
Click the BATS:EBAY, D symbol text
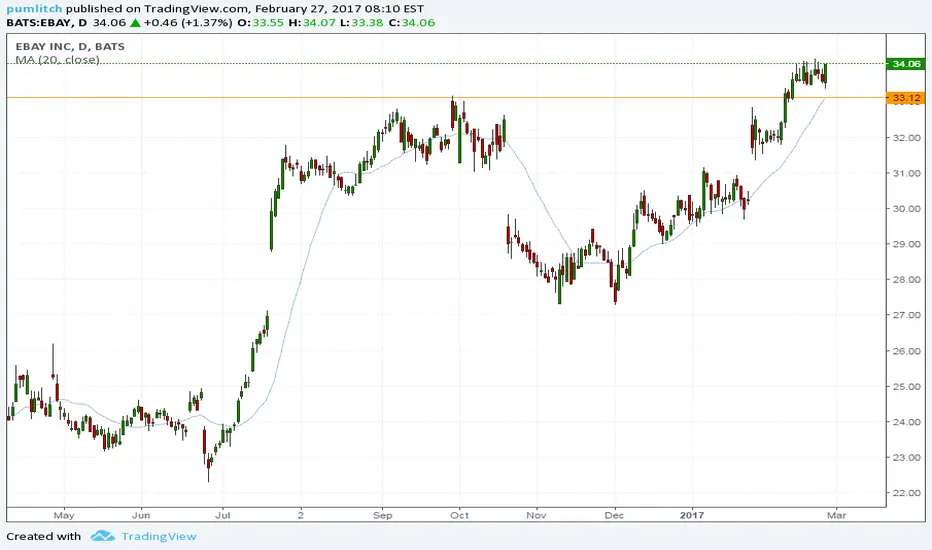46,23
